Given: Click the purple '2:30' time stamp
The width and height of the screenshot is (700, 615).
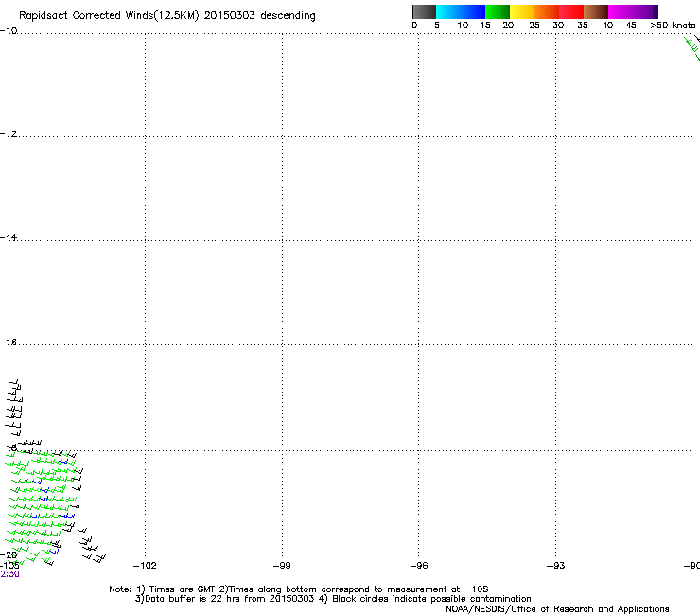Looking at the screenshot, I should click(x=9, y=574).
